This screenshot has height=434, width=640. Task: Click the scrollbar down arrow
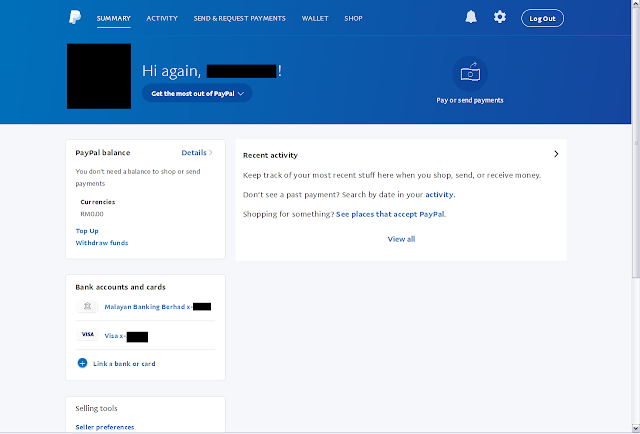(636, 429)
